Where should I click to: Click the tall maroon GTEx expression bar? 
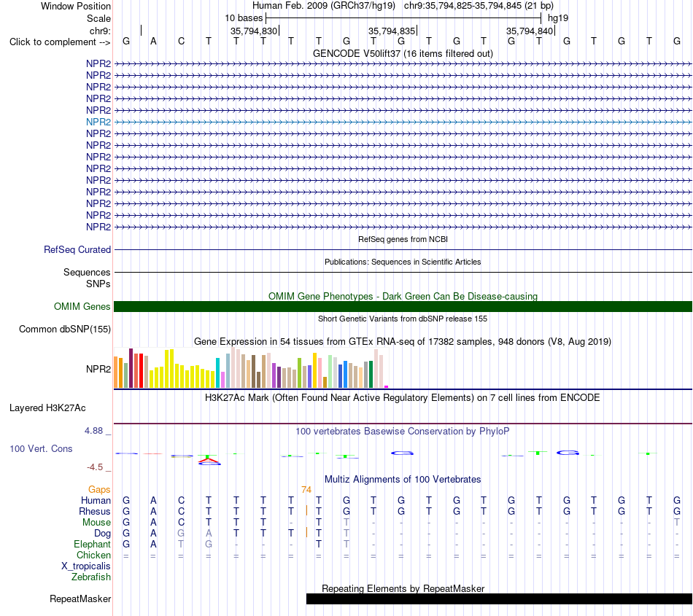(x=131, y=368)
